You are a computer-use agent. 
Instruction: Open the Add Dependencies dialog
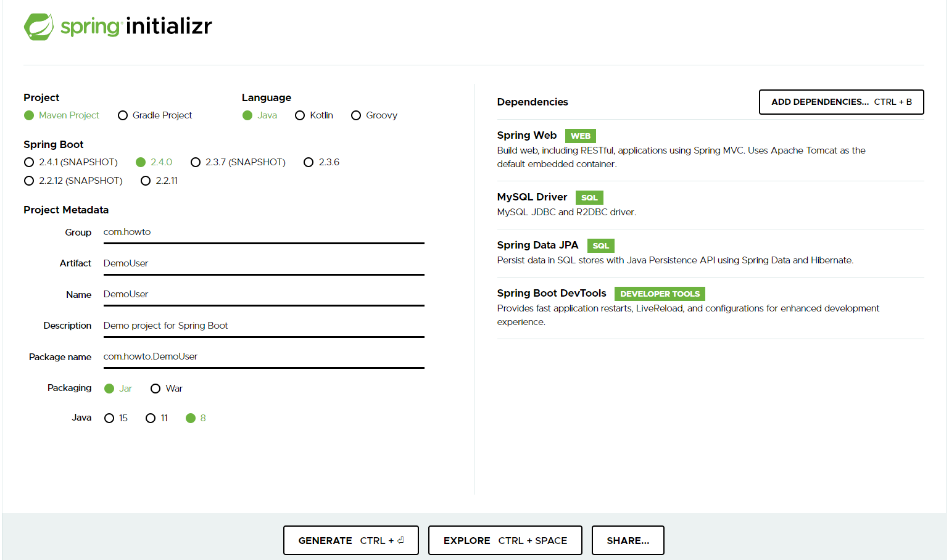pos(840,102)
